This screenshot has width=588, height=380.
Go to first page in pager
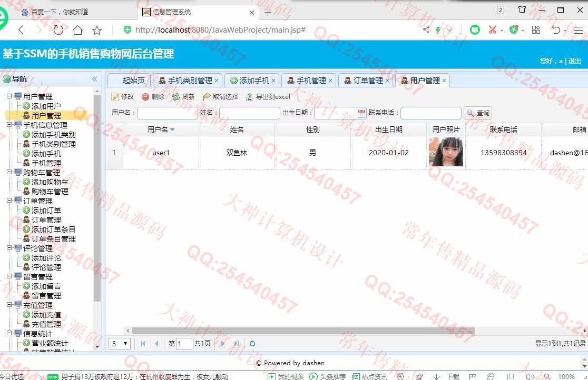[142, 343]
